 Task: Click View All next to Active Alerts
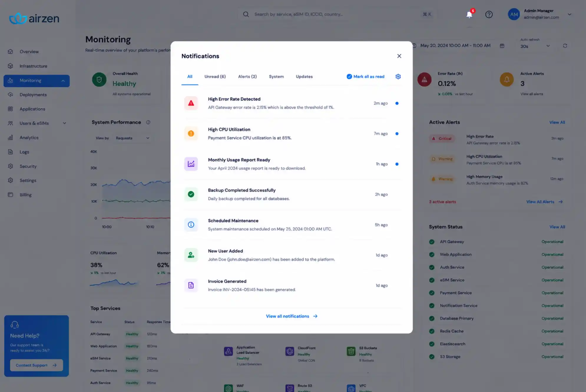[557, 122]
